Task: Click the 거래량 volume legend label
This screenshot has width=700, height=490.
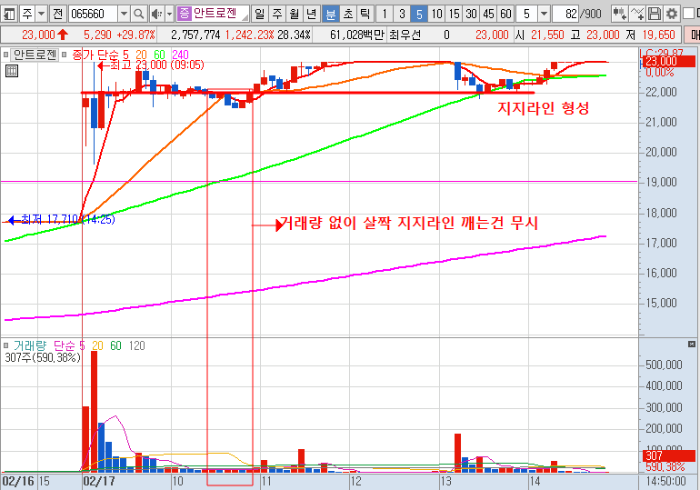Action: coord(29,345)
